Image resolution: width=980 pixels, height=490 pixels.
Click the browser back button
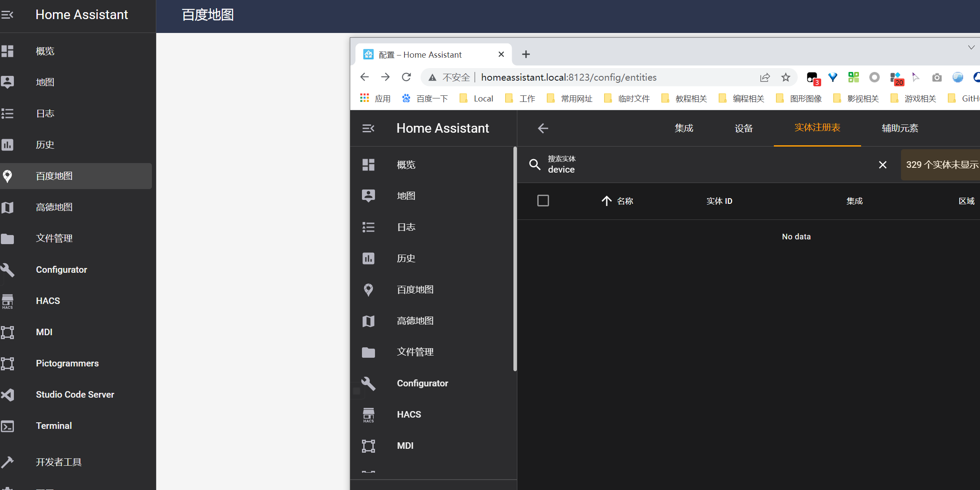364,77
